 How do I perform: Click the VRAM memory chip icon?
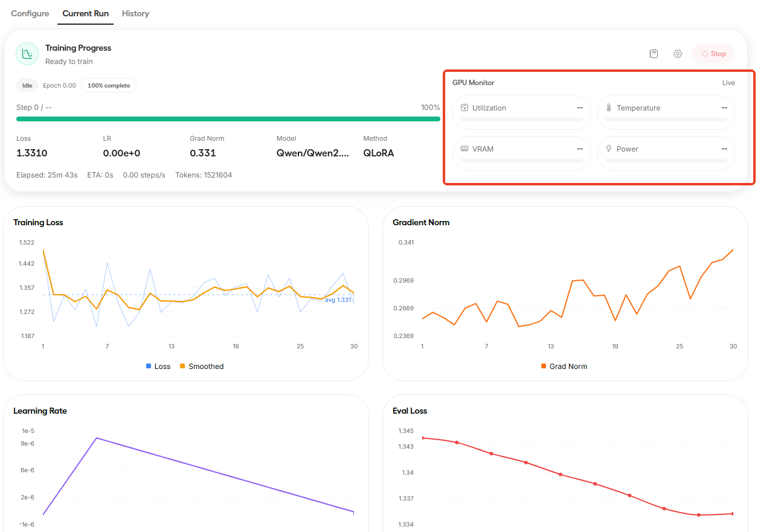point(465,149)
